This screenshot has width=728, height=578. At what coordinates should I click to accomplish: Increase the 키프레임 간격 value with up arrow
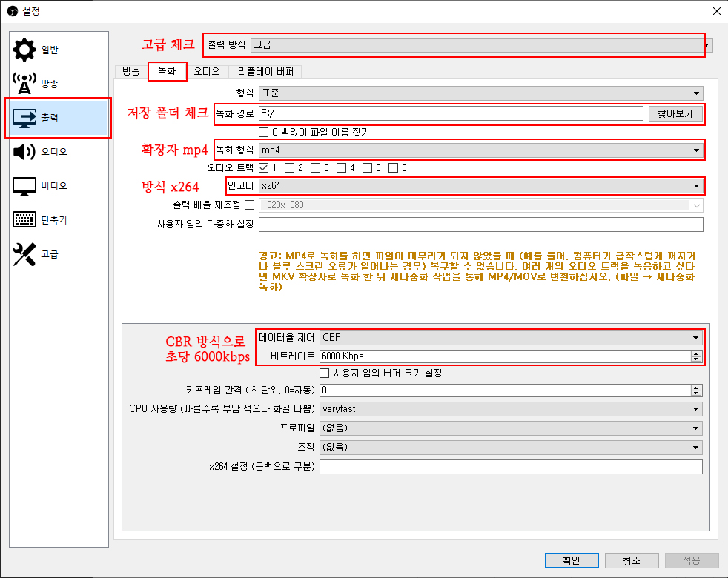pyautogui.click(x=695, y=388)
